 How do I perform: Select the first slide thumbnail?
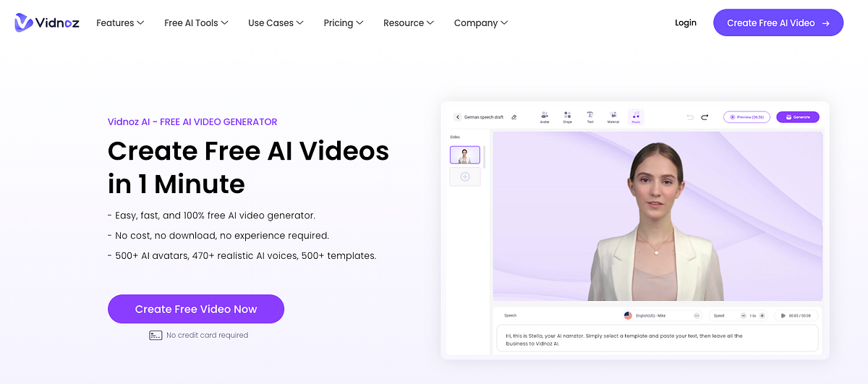coord(465,155)
